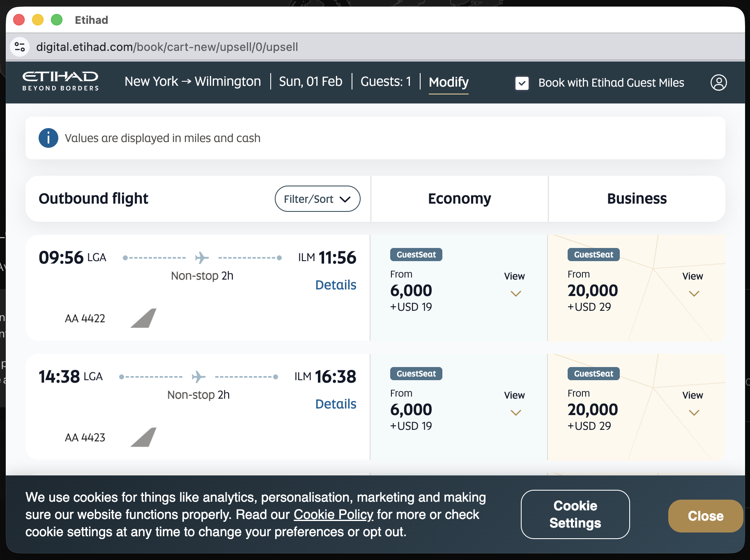Click the plane icon on 09:56 flight
Screen dimensions: 750x560
point(202,258)
